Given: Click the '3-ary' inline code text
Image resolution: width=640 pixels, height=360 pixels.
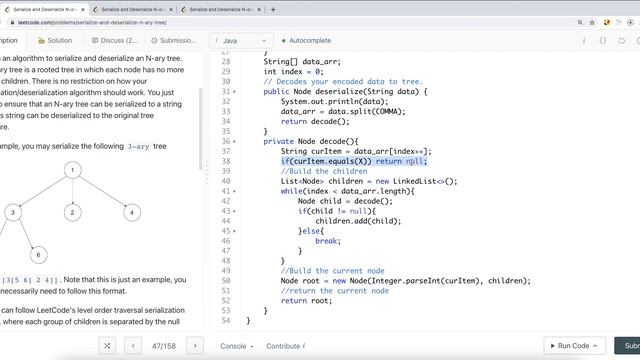Looking at the screenshot, I should pyautogui.click(x=138, y=147).
